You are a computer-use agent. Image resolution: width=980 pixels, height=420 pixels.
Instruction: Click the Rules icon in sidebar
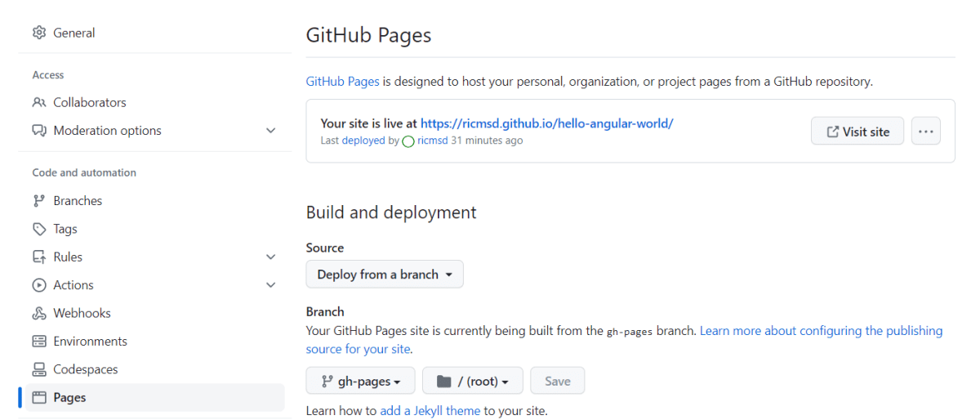point(39,257)
